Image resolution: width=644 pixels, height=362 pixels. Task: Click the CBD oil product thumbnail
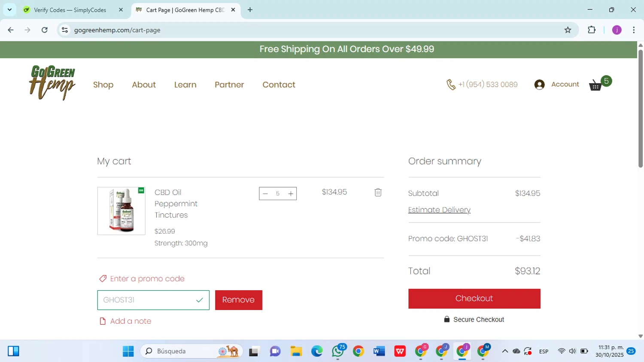122,211
